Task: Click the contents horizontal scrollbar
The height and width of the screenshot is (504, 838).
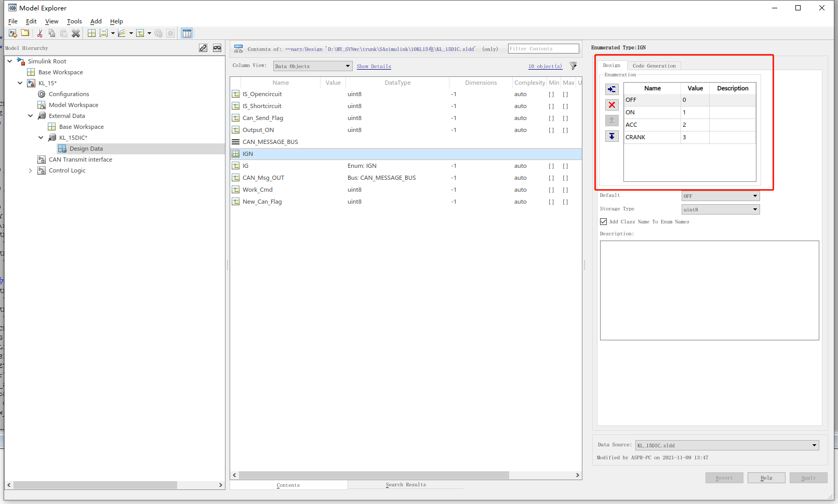Action: 374,475
